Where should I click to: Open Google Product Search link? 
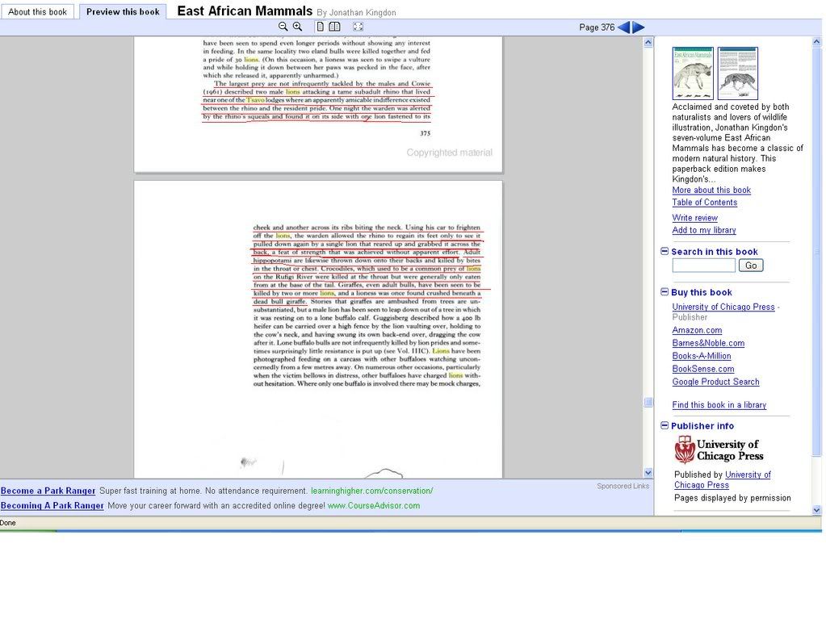coord(715,382)
